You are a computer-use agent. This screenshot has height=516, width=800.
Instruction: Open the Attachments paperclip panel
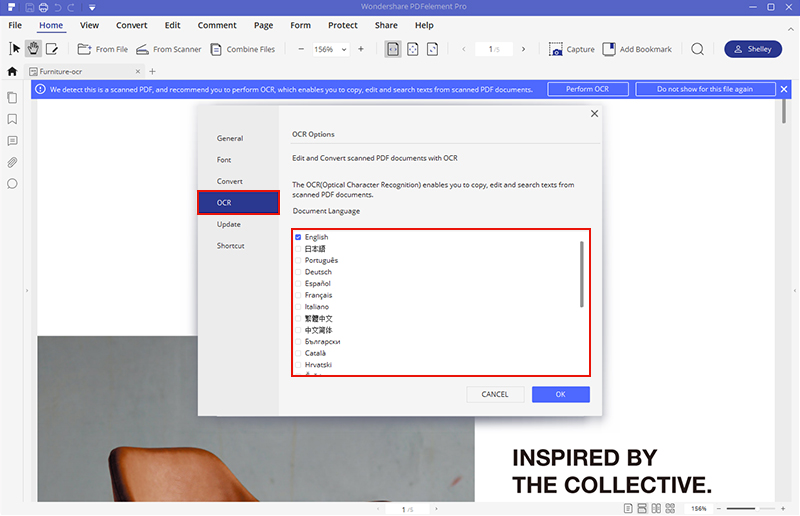click(x=12, y=162)
